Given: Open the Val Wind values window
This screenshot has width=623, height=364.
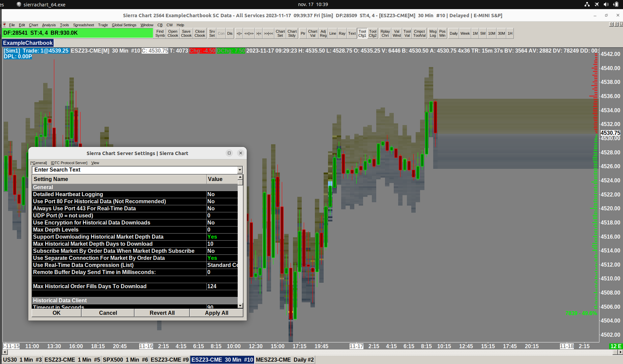Looking at the screenshot, I should click(x=397, y=33).
